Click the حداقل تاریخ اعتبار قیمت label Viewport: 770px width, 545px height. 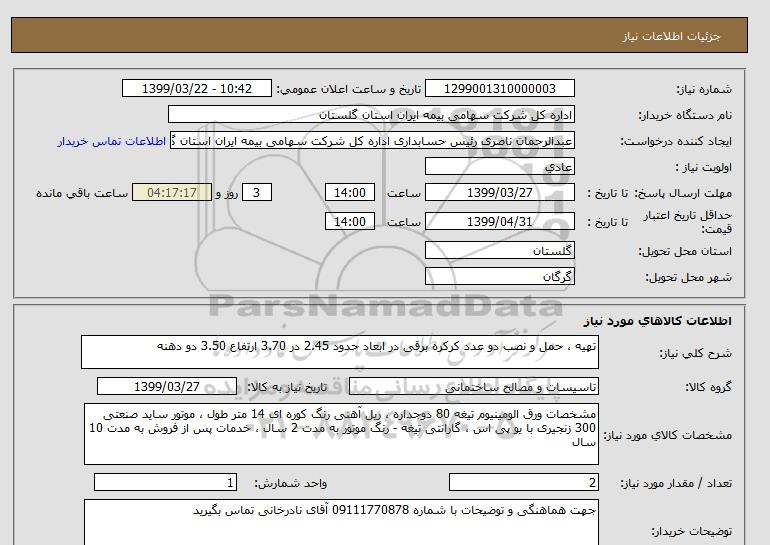pos(688,222)
